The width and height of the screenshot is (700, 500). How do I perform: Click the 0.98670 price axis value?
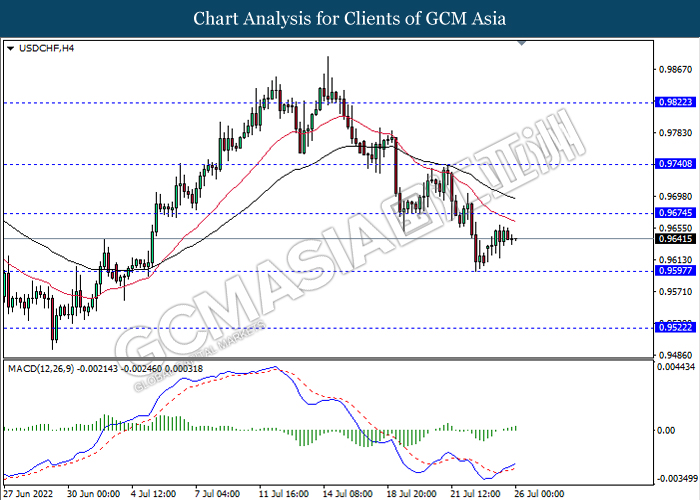click(x=675, y=70)
